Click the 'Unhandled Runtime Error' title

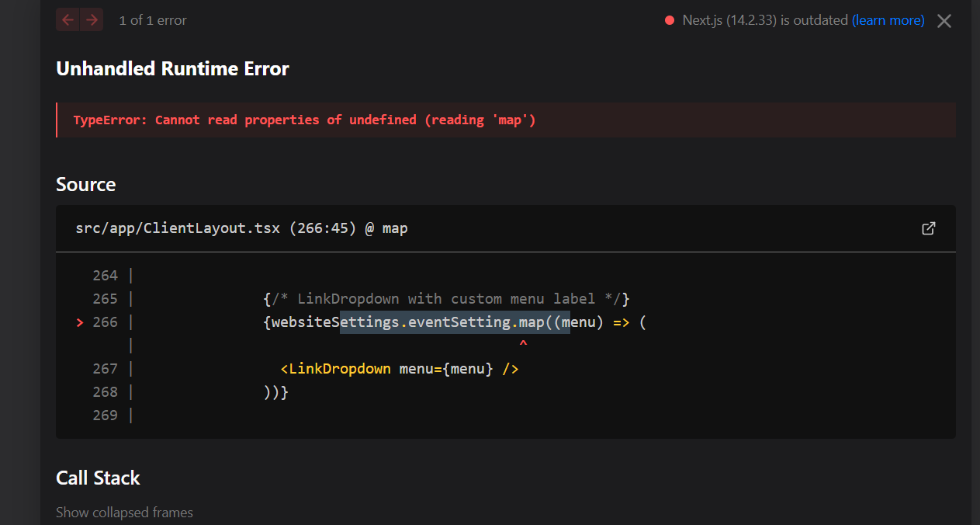click(x=172, y=68)
